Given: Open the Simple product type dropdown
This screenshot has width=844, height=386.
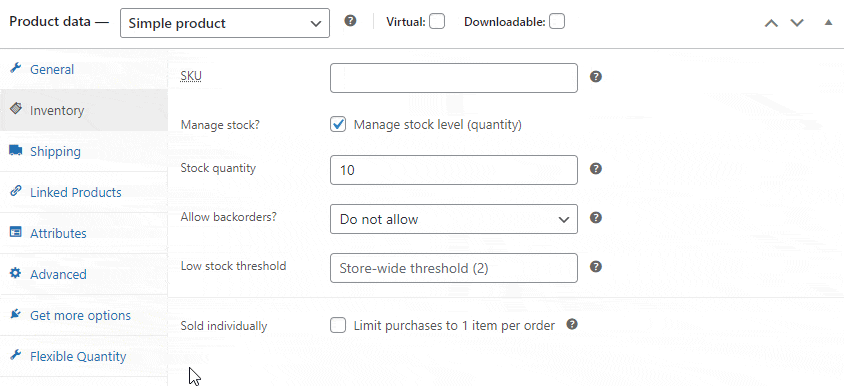Looking at the screenshot, I should pos(225,23).
